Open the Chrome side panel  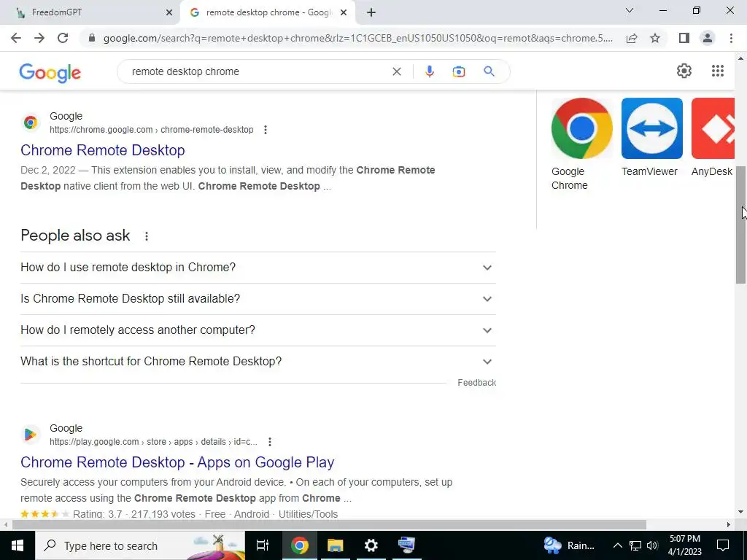coord(684,38)
